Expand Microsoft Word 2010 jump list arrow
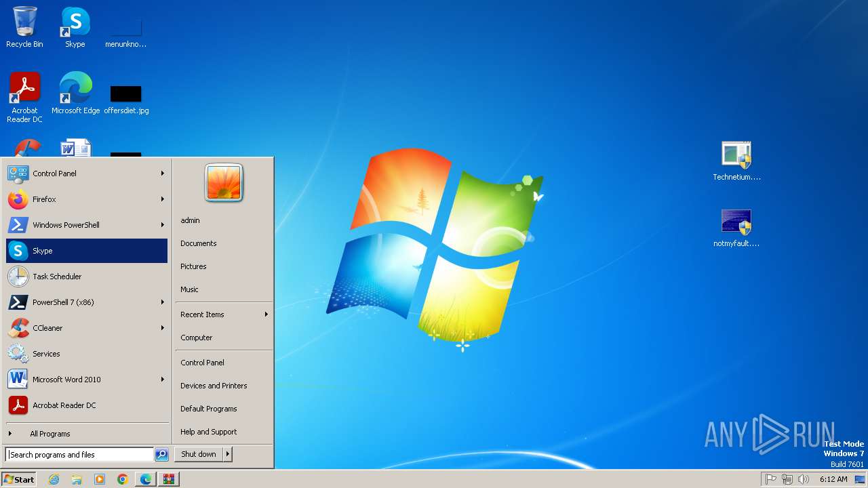This screenshot has height=488, width=868. tap(163, 380)
